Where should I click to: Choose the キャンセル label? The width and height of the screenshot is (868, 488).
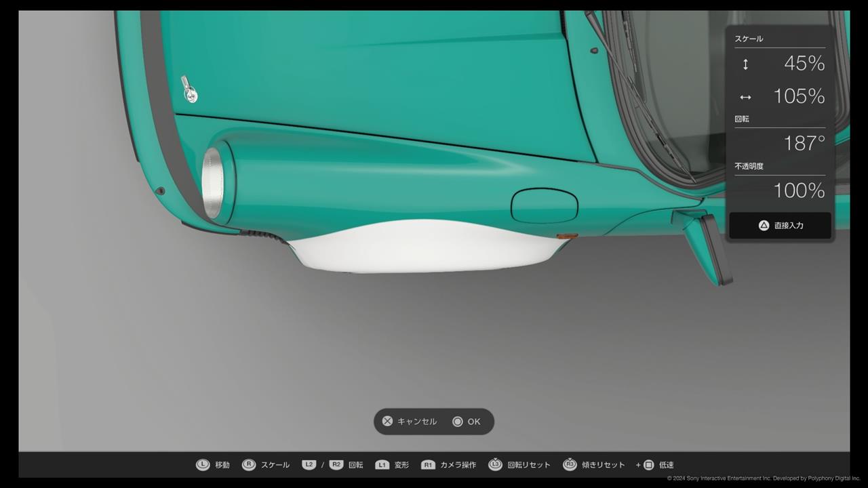pos(417,422)
